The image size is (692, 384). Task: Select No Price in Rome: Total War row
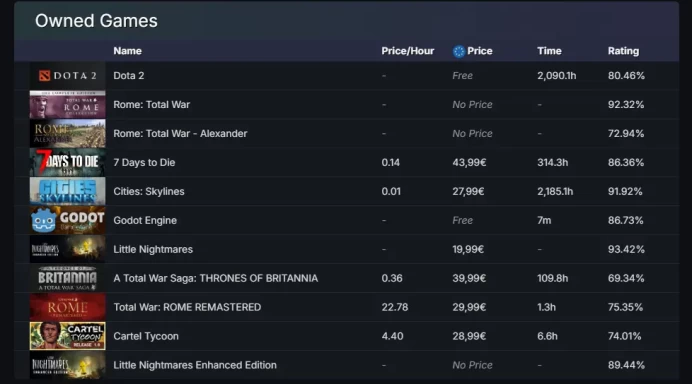(472, 105)
